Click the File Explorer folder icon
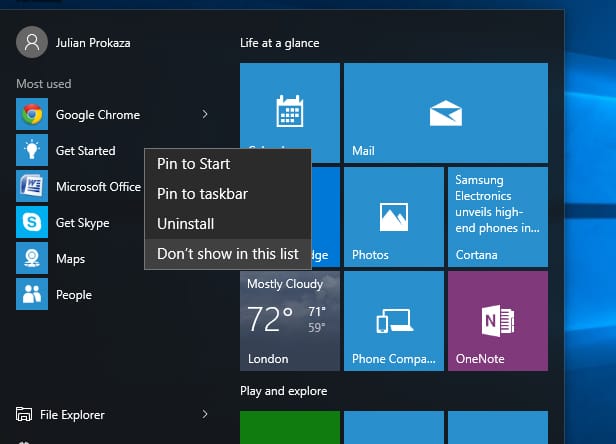 pos(24,414)
